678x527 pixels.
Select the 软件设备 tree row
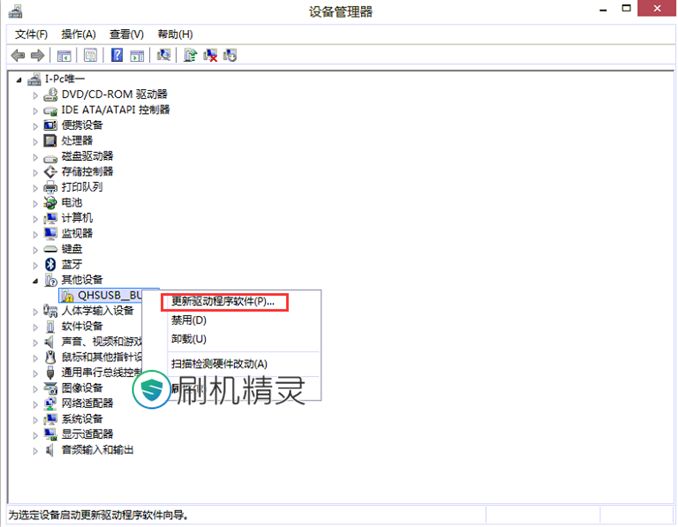[x=82, y=326]
